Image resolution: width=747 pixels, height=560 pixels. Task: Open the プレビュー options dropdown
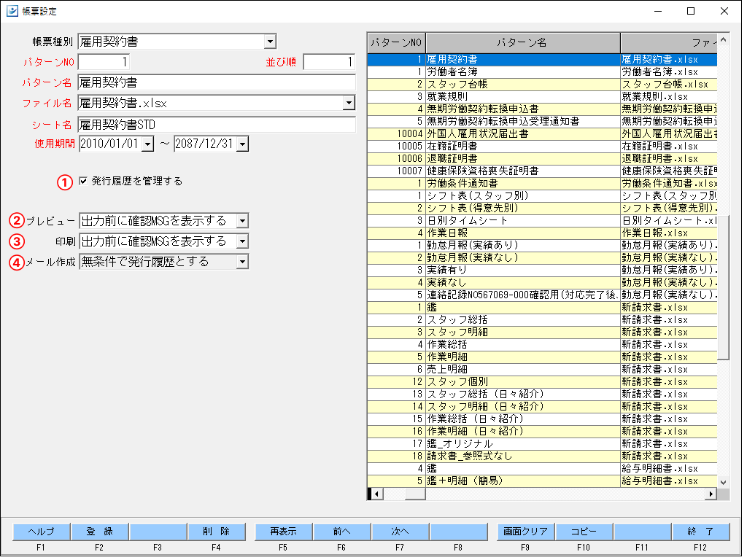pos(244,221)
